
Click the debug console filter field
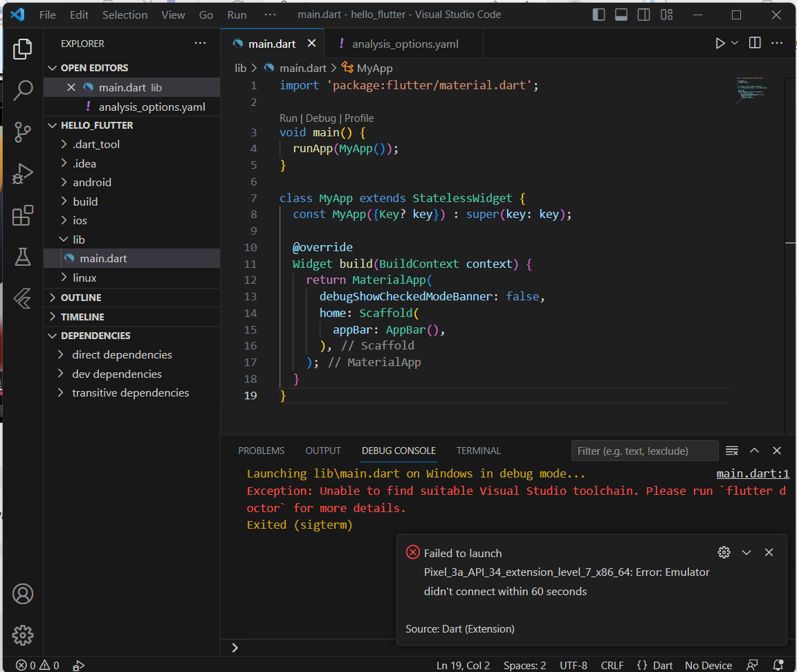point(645,451)
